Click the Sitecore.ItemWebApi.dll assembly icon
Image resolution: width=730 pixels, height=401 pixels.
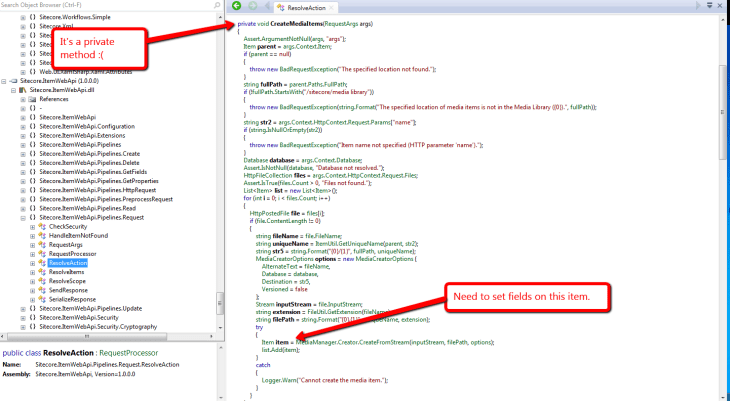coord(23,90)
